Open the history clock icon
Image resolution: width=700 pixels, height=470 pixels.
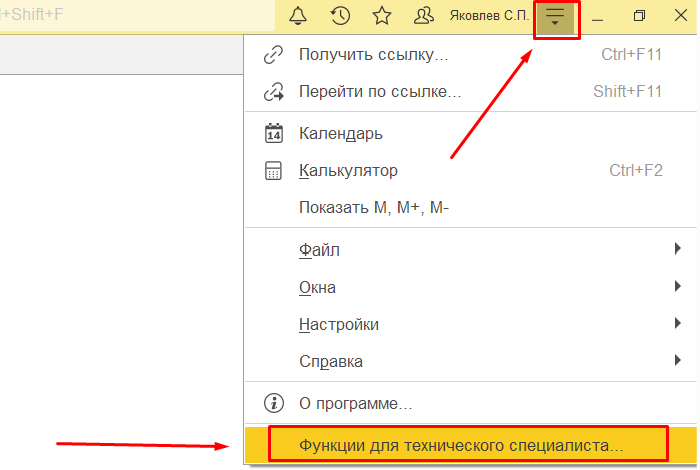coord(340,16)
